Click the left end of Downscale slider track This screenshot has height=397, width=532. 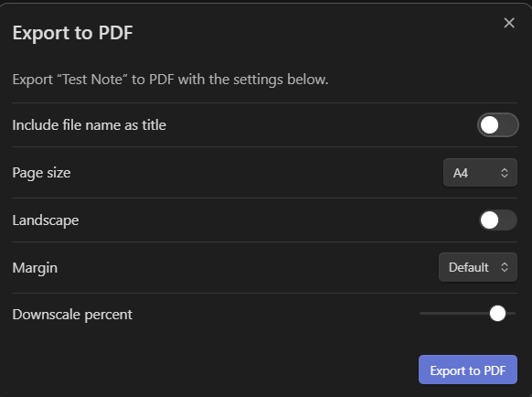[x=421, y=313]
